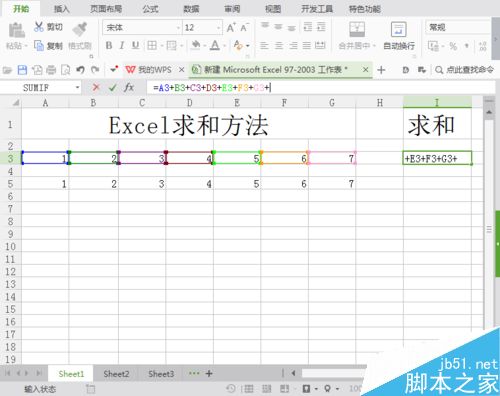Click the Copy (复制) button
This screenshot has width=500, height=396.
click(48, 45)
